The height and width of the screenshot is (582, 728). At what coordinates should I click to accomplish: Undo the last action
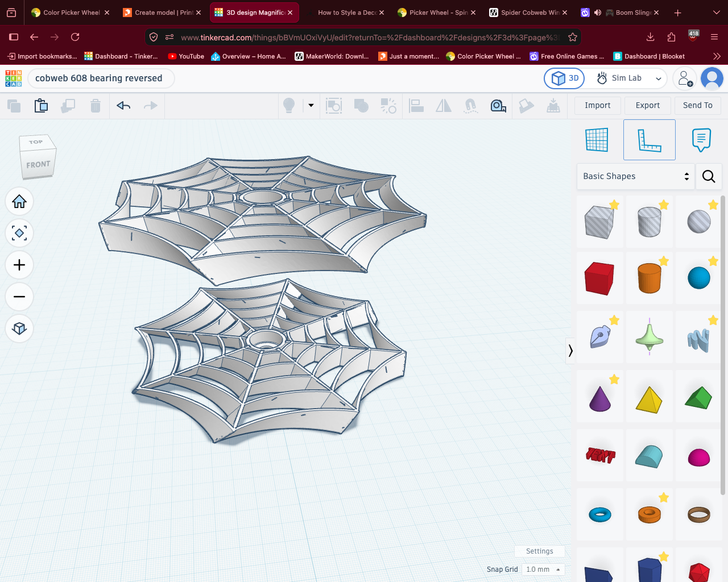(123, 106)
